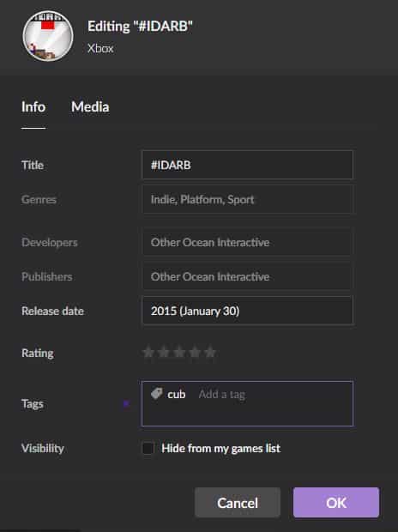Focus the Title field containing #IDARB
The image size is (398, 532).
[247, 165]
